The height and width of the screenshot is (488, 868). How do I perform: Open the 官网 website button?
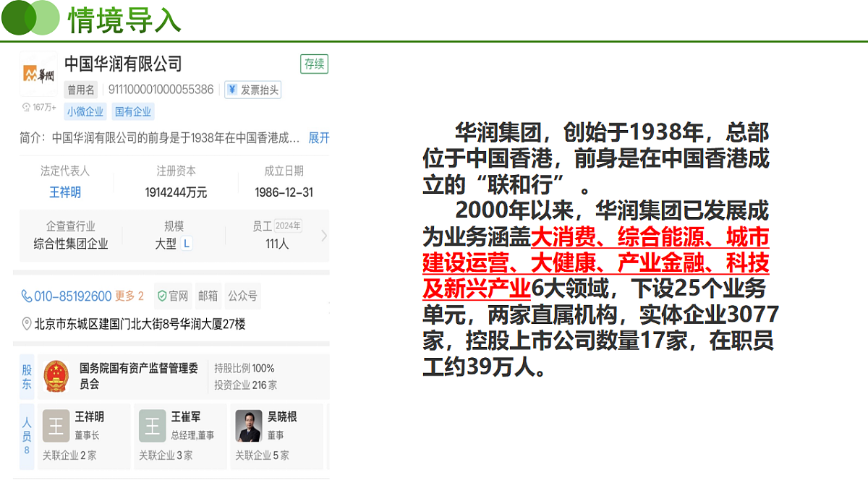(x=173, y=296)
